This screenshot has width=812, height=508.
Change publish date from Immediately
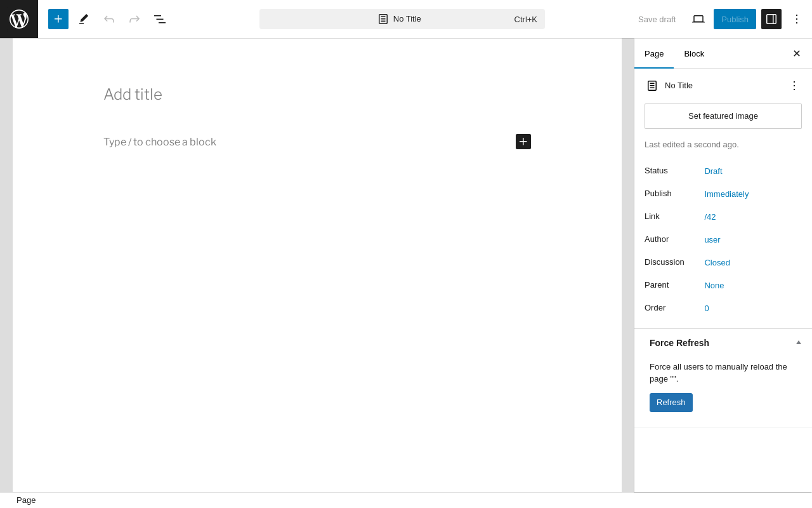(x=726, y=194)
